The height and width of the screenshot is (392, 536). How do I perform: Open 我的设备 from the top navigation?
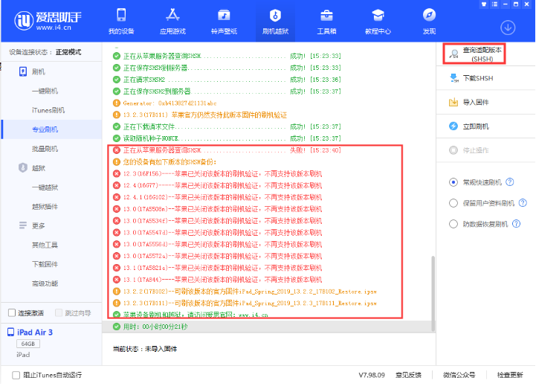pos(121,22)
